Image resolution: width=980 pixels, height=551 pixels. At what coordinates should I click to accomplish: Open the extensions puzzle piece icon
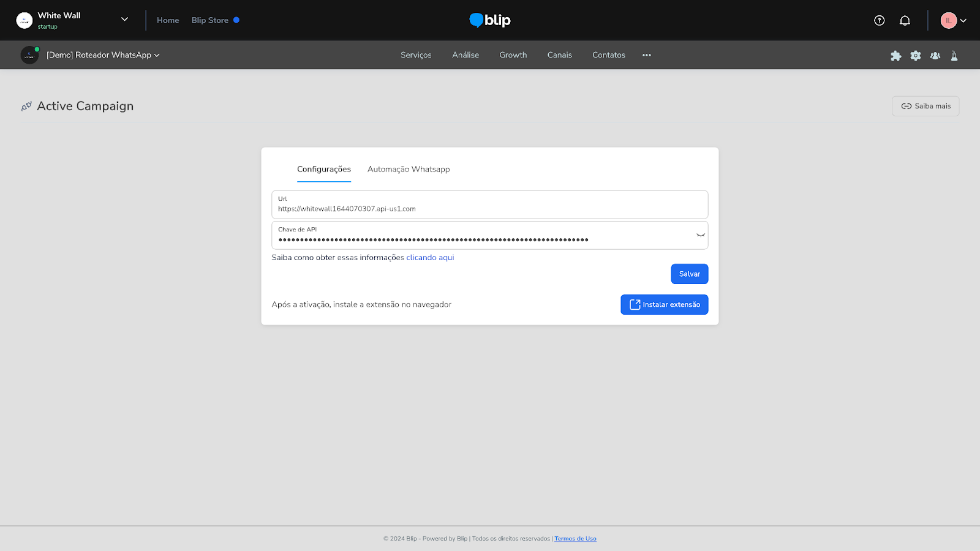(x=895, y=56)
